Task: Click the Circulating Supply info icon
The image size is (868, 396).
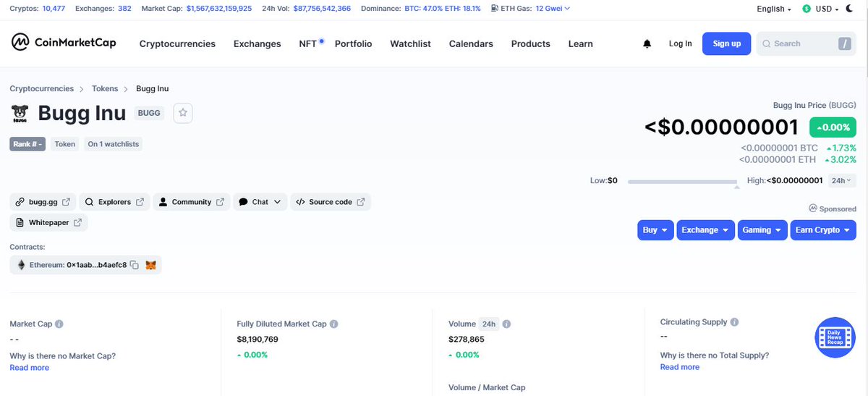Action: coord(734,322)
